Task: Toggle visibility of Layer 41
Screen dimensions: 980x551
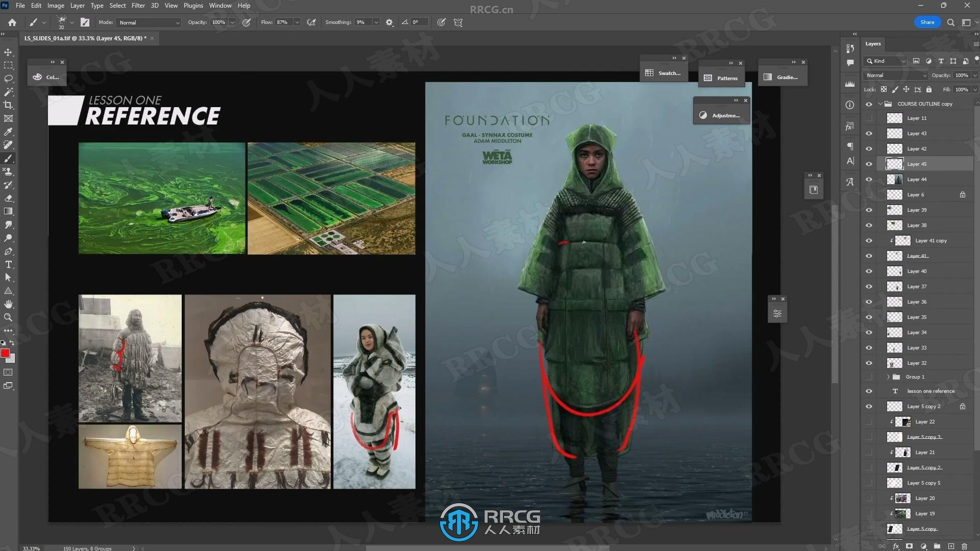Action: point(869,256)
